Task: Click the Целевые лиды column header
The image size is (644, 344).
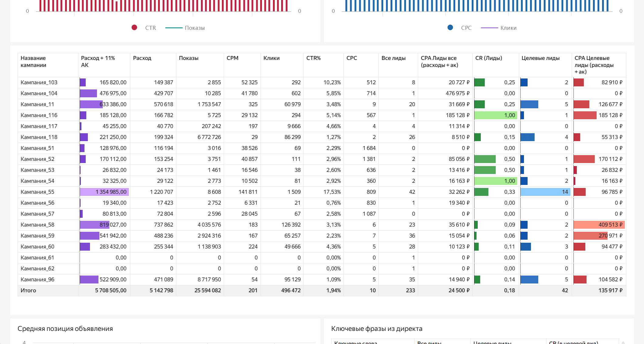Action: pos(540,58)
